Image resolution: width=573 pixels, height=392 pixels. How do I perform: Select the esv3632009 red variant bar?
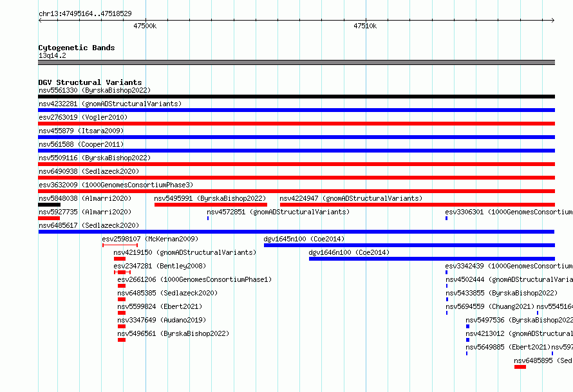296,191
